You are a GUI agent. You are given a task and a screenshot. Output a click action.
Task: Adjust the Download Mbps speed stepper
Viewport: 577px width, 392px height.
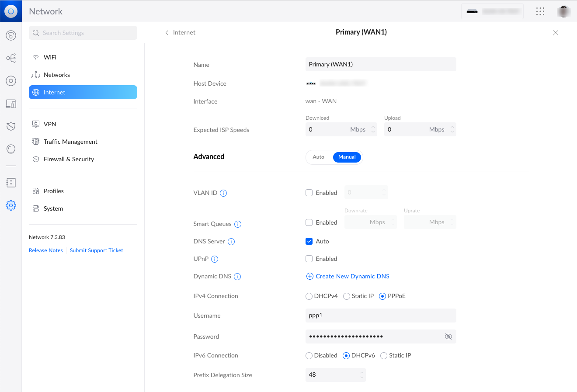coord(373,129)
